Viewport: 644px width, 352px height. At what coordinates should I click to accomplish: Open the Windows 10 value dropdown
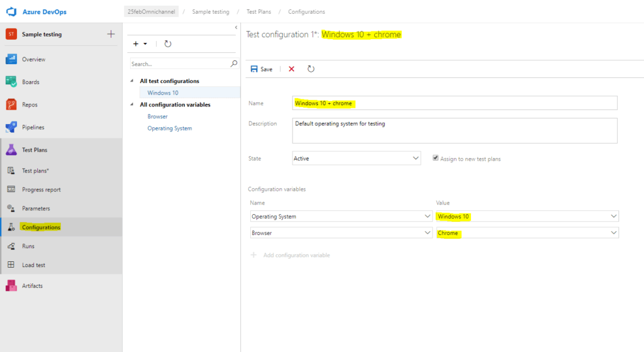click(528, 216)
